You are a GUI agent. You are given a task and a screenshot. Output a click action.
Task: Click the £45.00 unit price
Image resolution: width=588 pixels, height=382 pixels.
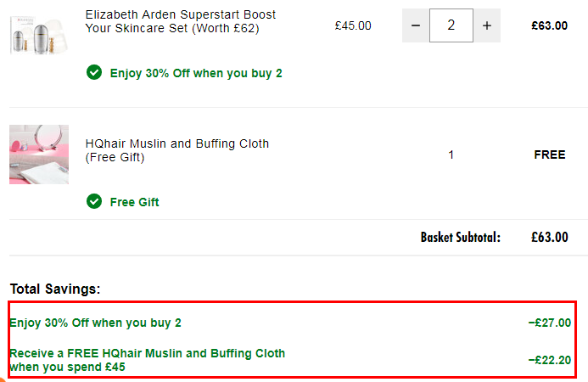353,25
